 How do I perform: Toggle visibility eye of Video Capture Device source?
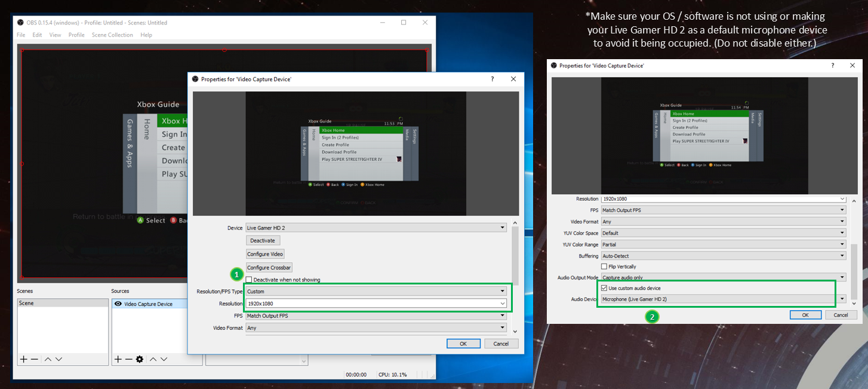pyautogui.click(x=118, y=304)
